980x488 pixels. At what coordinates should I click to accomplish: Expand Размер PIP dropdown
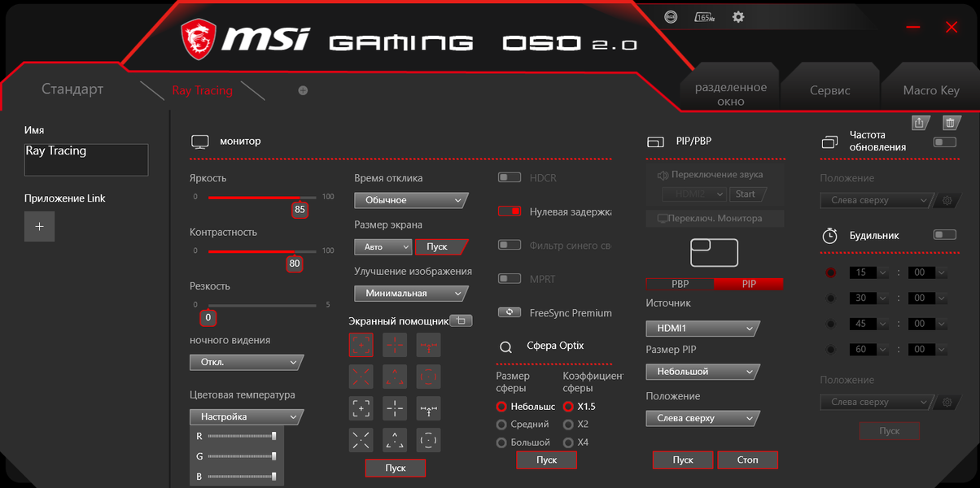tap(702, 372)
